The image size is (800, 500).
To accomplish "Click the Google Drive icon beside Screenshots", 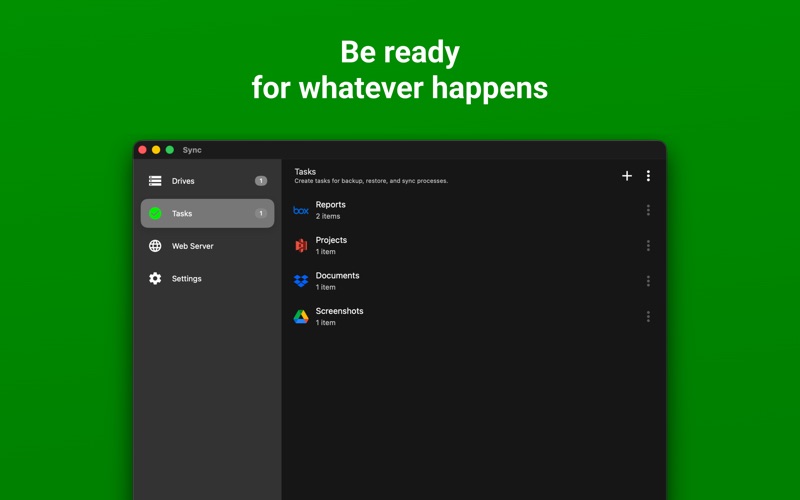I will (301, 317).
